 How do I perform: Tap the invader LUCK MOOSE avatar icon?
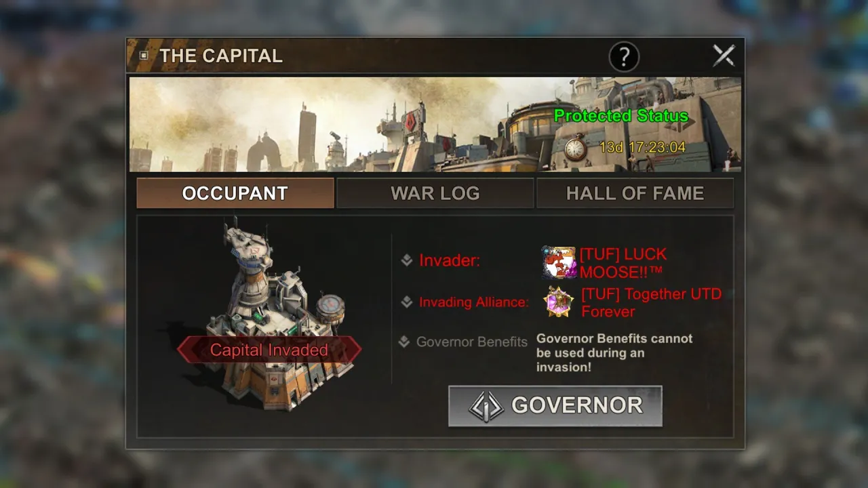pyautogui.click(x=559, y=263)
